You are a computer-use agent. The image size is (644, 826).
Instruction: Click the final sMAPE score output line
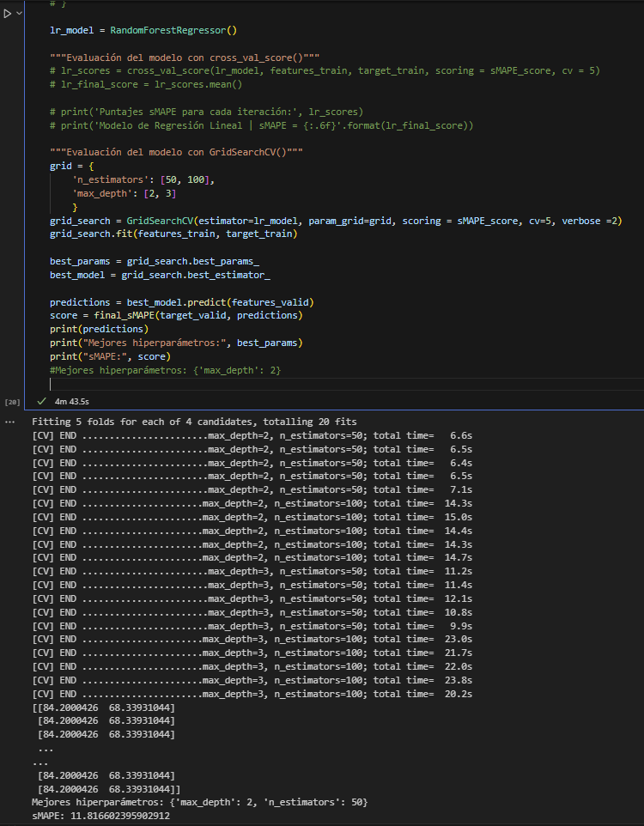[101, 815]
